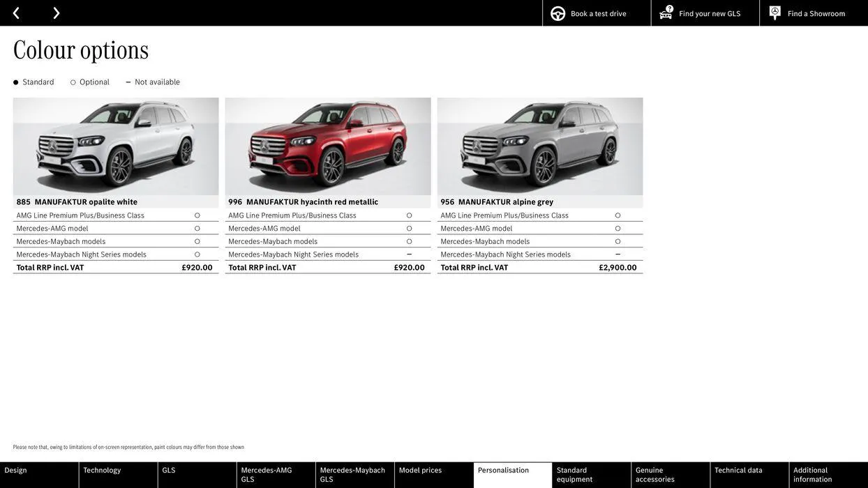Click the opalite white GLS vehicle thumbnail
This screenshot has width=868, height=488.
116,146
